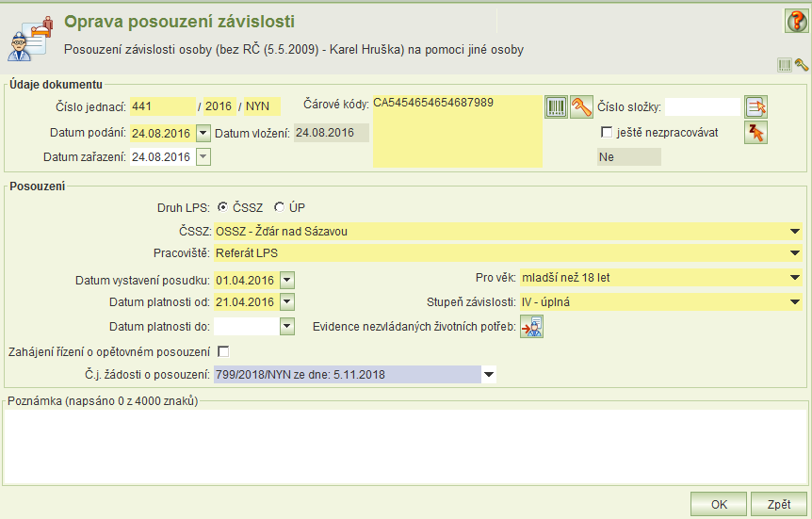Enable Zahájení řízení o opětovném posouzení checkbox
This screenshot has width=812, height=519.
point(223,351)
